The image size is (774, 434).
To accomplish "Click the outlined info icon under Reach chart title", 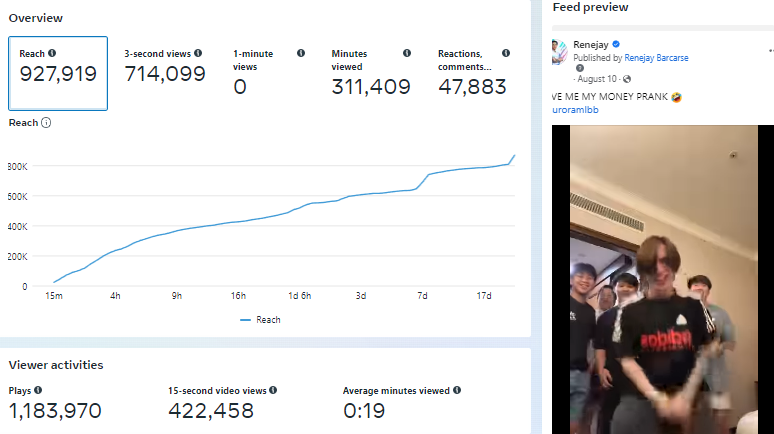I will pyautogui.click(x=46, y=123).
